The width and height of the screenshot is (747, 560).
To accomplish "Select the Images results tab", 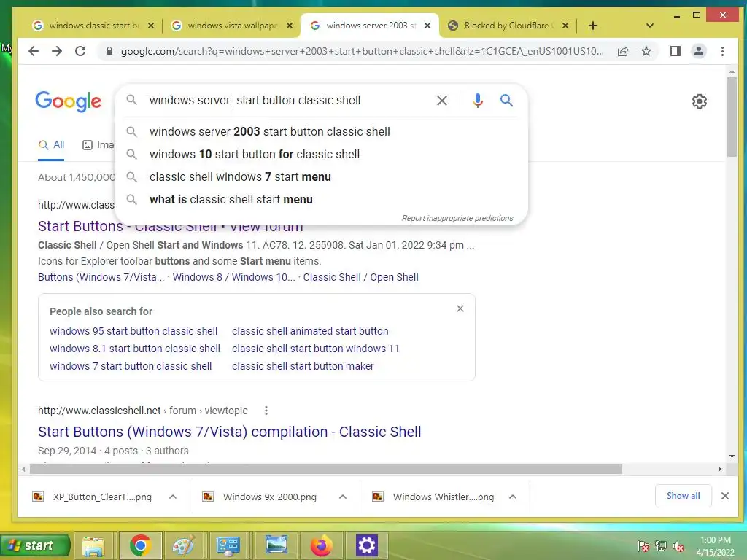I will click(x=98, y=145).
